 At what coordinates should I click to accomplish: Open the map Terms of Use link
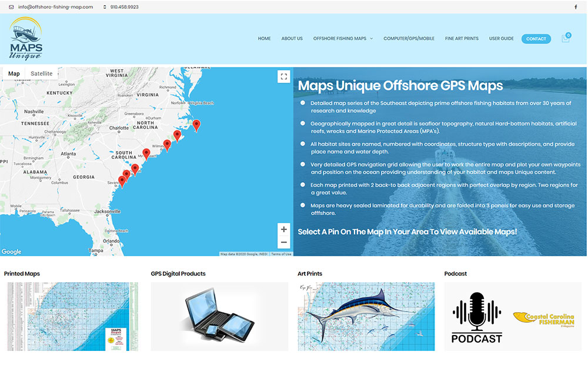pos(281,254)
